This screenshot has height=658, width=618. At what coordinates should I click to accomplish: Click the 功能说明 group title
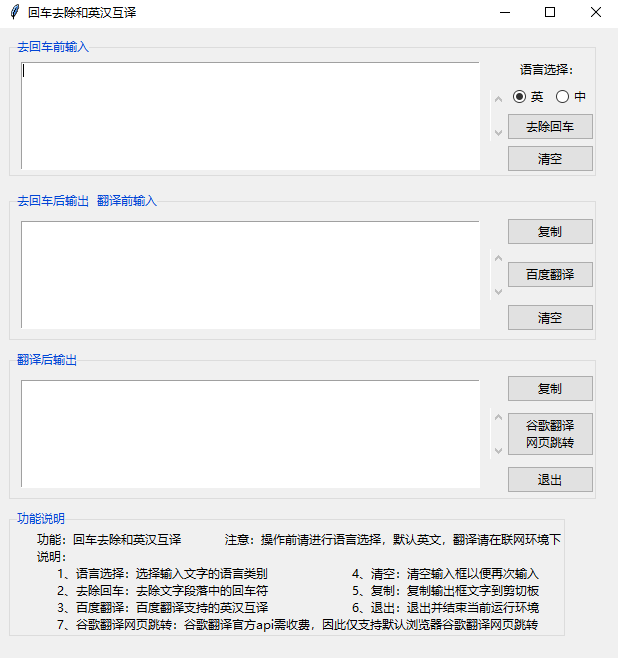(x=41, y=519)
